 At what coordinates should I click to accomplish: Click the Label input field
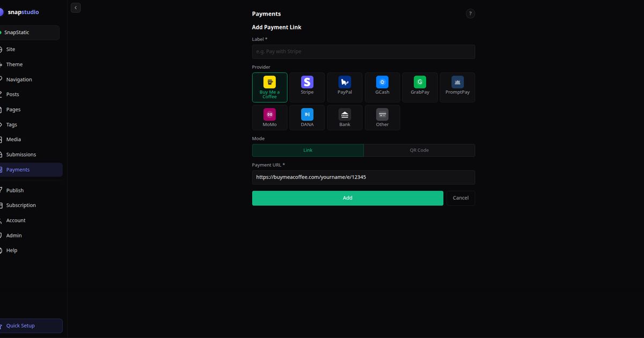[x=363, y=52]
